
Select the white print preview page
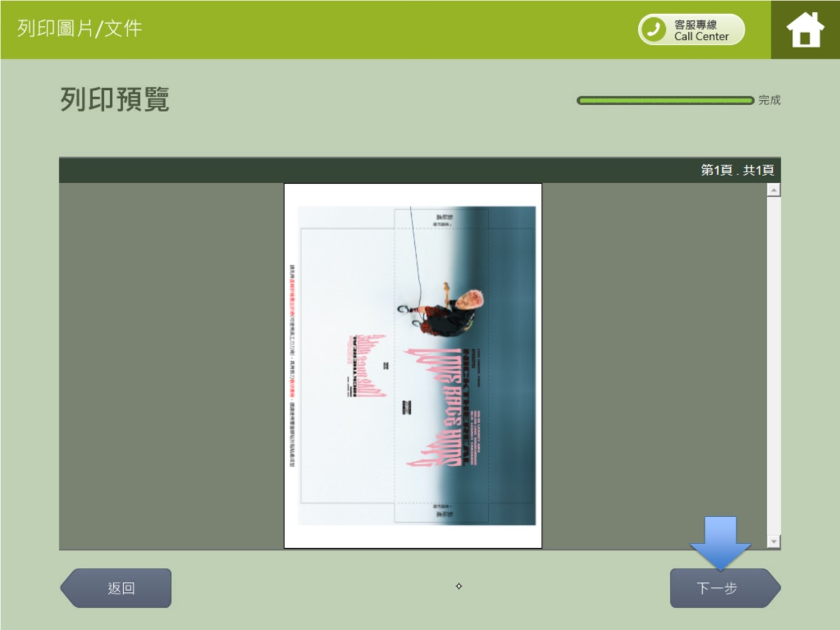tap(412, 365)
